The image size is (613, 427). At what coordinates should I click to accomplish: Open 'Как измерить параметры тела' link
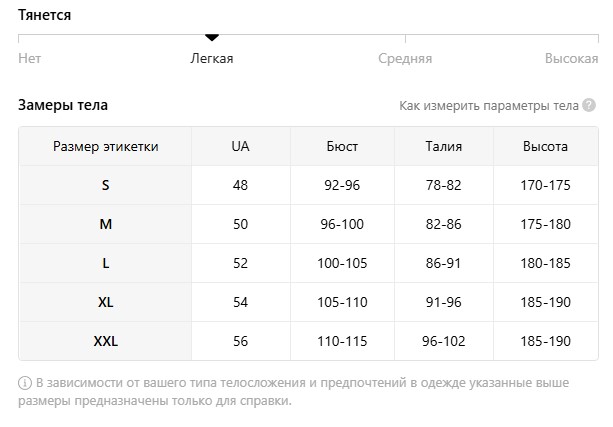pyautogui.click(x=489, y=106)
